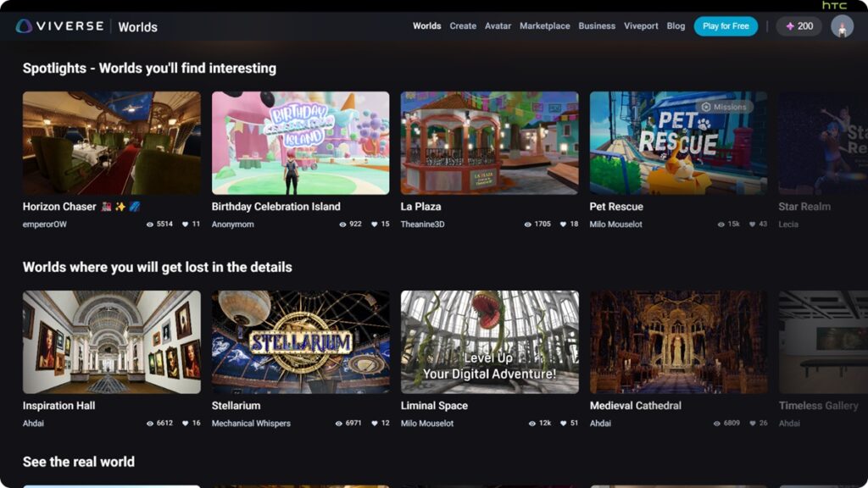Open the Marketplace menu item
Screen dimensions: 868x488
point(545,26)
